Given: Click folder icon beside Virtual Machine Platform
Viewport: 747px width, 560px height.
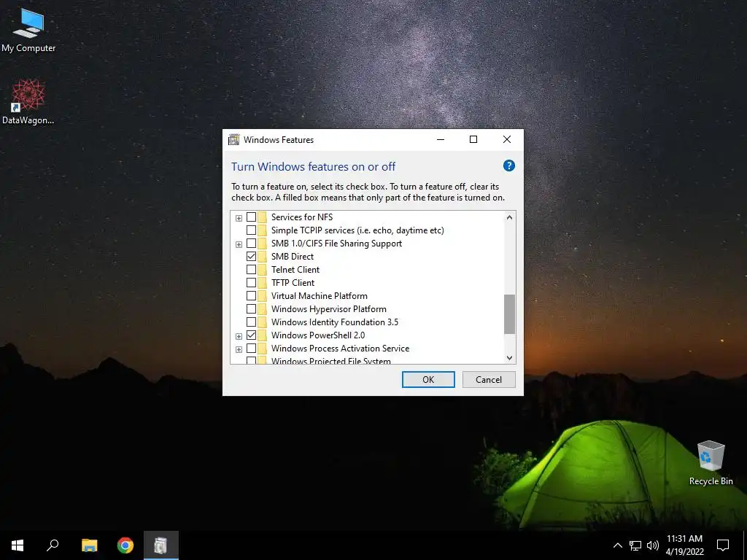Looking at the screenshot, I should (263, 296).
